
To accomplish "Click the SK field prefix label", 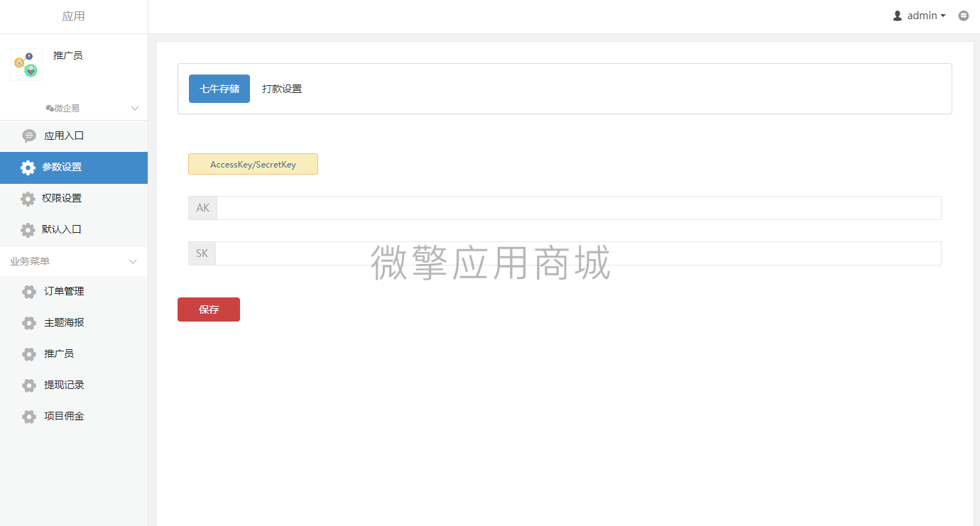I will tap(202, 253).
